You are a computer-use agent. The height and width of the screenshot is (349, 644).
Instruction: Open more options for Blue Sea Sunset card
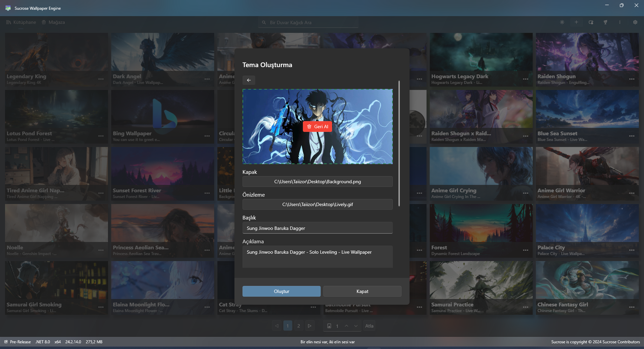click(x=632, y=136)
